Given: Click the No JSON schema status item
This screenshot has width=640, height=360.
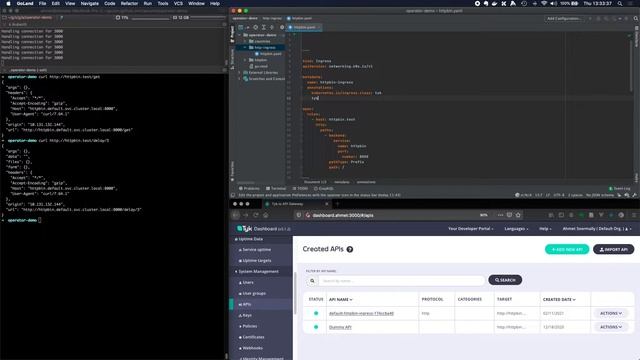Looking at the screenshot, I should pos(600,195).
